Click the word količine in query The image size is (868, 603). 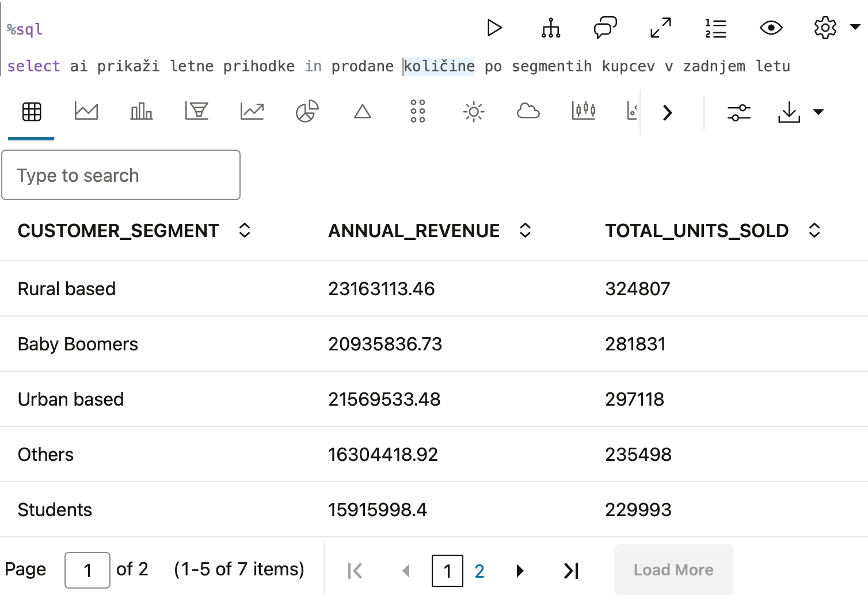click(439, 66)
